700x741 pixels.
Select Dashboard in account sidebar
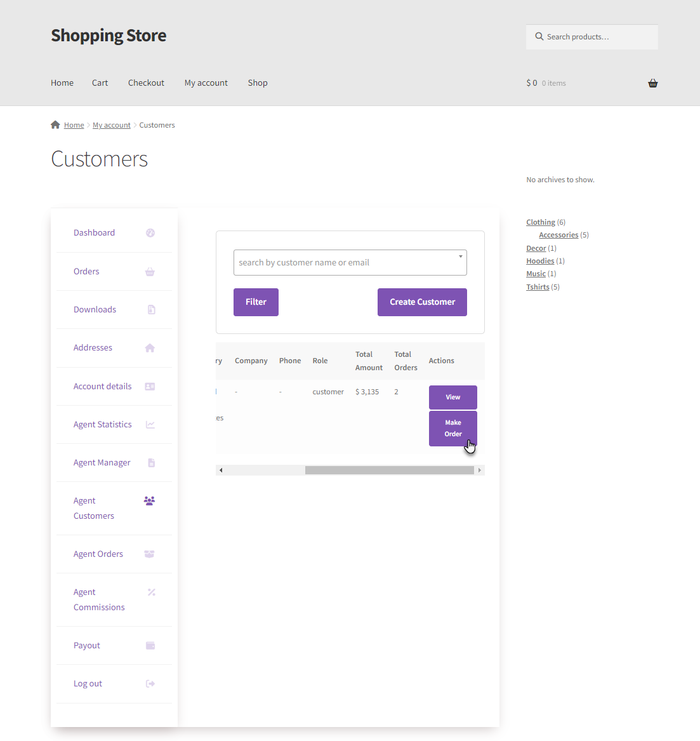[x=95, y=232]
